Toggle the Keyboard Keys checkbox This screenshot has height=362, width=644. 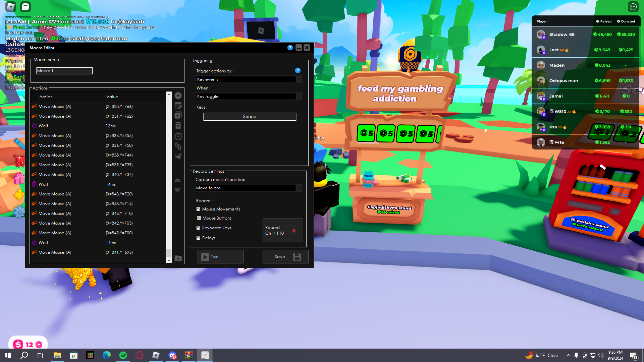199,228
